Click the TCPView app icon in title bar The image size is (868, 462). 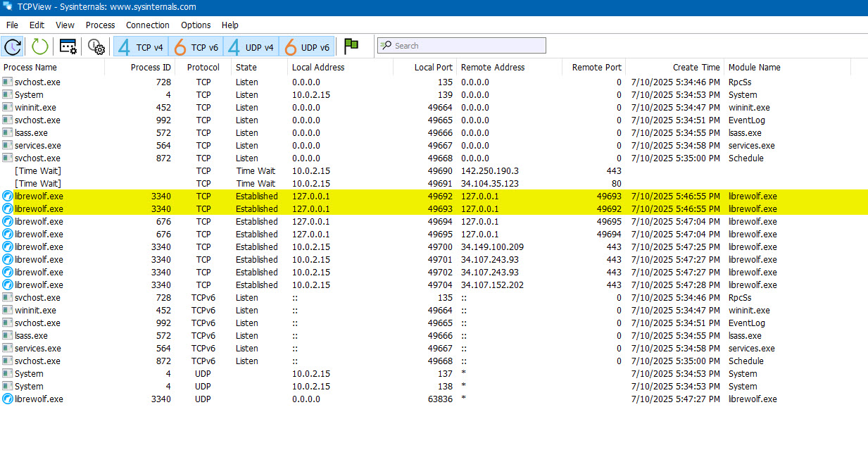point(8,8)
